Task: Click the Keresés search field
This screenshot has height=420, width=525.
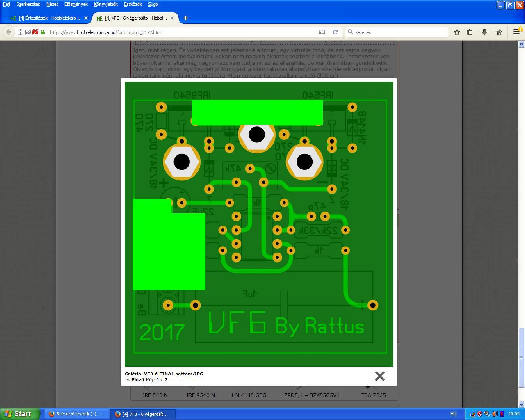Action: tap(396, 32)
